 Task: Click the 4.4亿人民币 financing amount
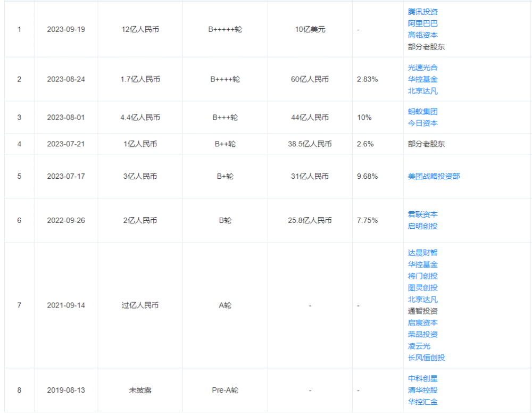[x=140, y=118]
